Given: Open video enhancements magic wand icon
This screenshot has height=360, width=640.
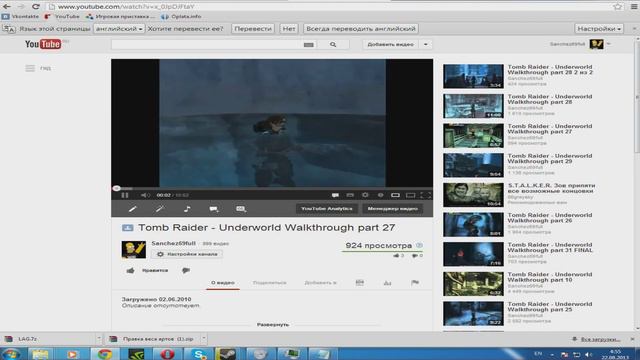Looking at the screenshot, I should pyautogui.click(x=160, y=209).
